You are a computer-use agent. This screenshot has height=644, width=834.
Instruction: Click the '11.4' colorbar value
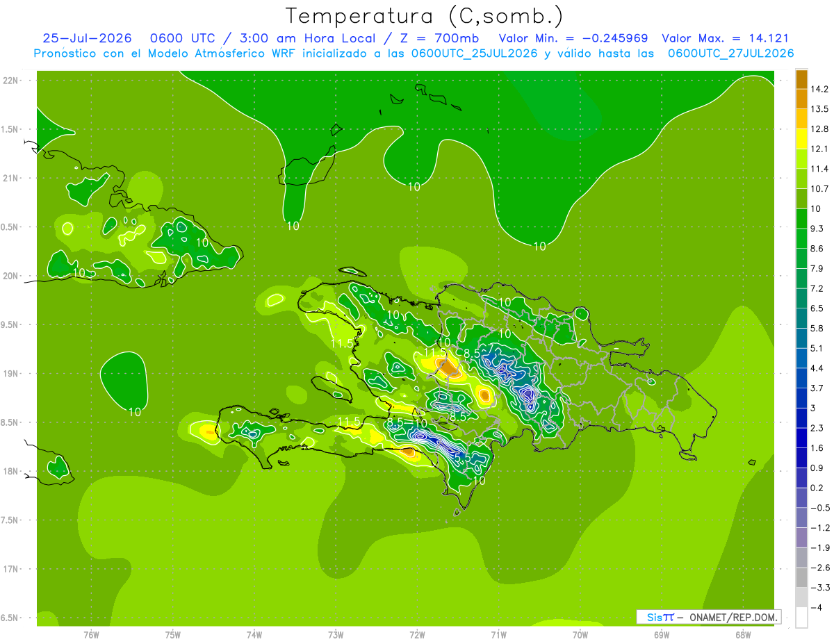(821, 169)
